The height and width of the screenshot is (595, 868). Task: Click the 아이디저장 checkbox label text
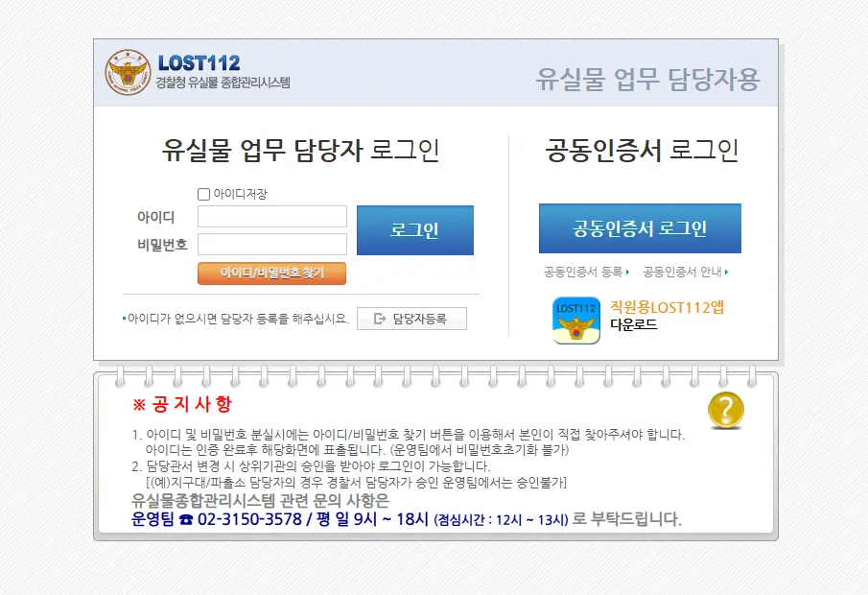(240, 194)
